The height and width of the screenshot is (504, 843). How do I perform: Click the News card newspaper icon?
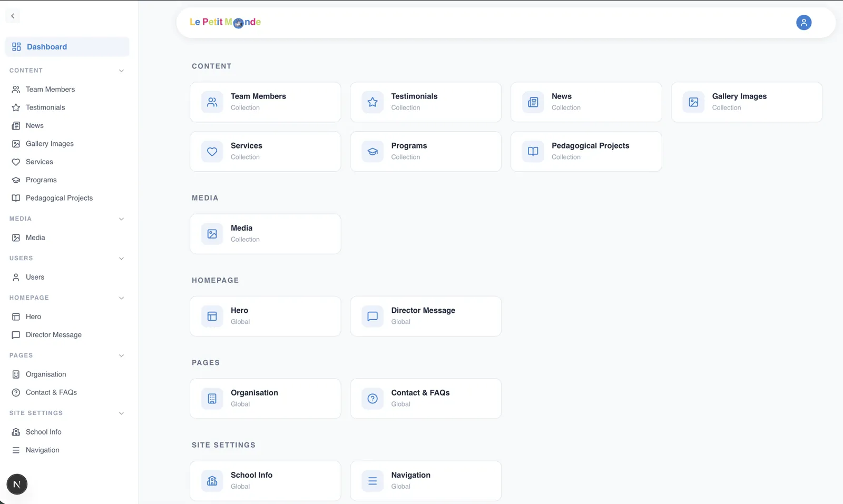(533, 102)
